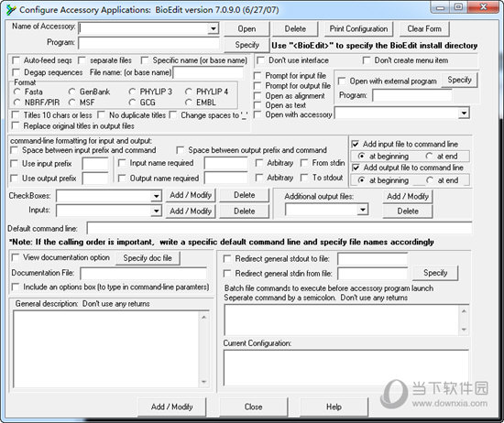Click the Print Configuration button
This screenshot has width=504, height=423.
[x=358, y=29]
